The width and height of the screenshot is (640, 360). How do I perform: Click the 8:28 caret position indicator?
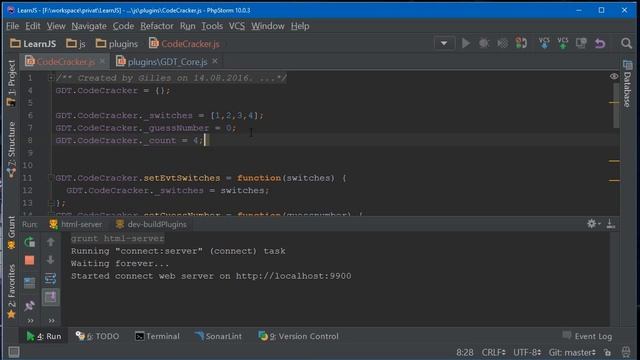point(464,352)
